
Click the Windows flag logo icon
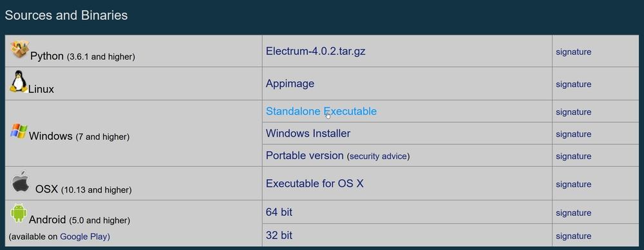19,131
